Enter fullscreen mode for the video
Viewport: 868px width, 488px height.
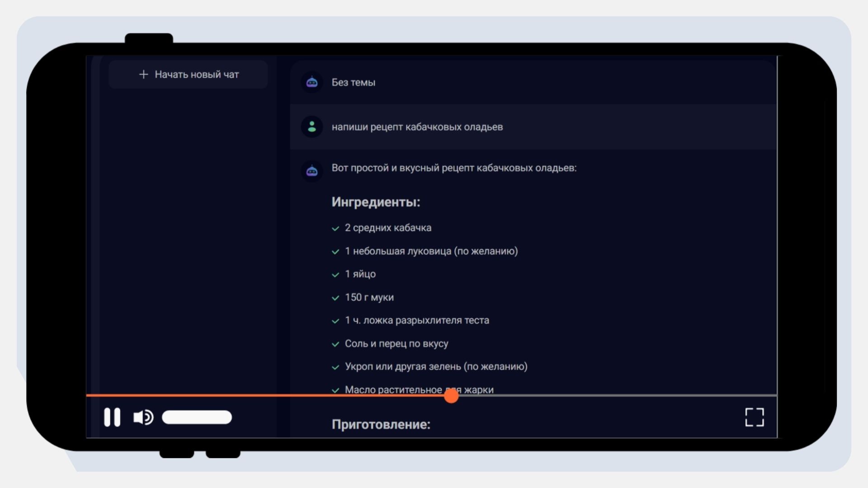coord(754,417)
